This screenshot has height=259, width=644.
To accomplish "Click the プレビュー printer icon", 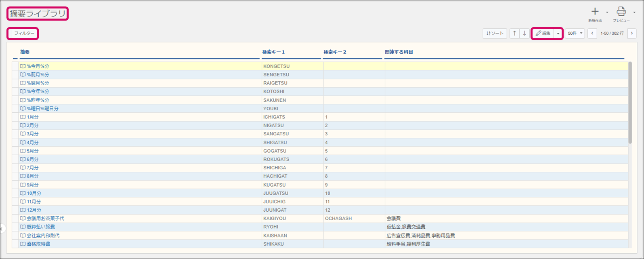I will (x=621, y=12).
